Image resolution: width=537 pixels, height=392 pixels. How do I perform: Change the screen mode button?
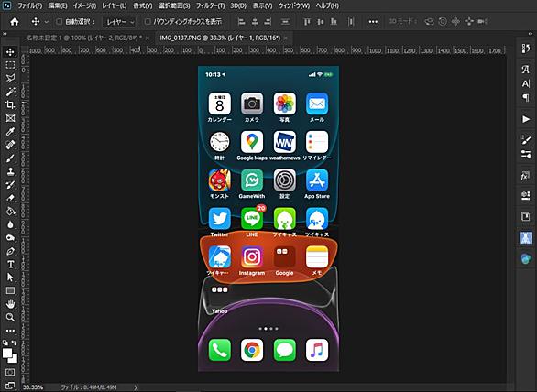[10, 386]
